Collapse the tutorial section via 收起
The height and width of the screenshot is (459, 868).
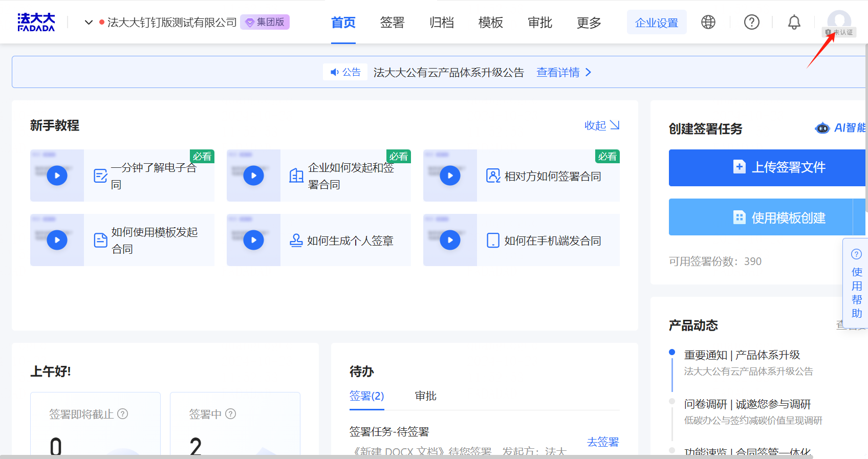pyautogui.click(x=602, y=125)
